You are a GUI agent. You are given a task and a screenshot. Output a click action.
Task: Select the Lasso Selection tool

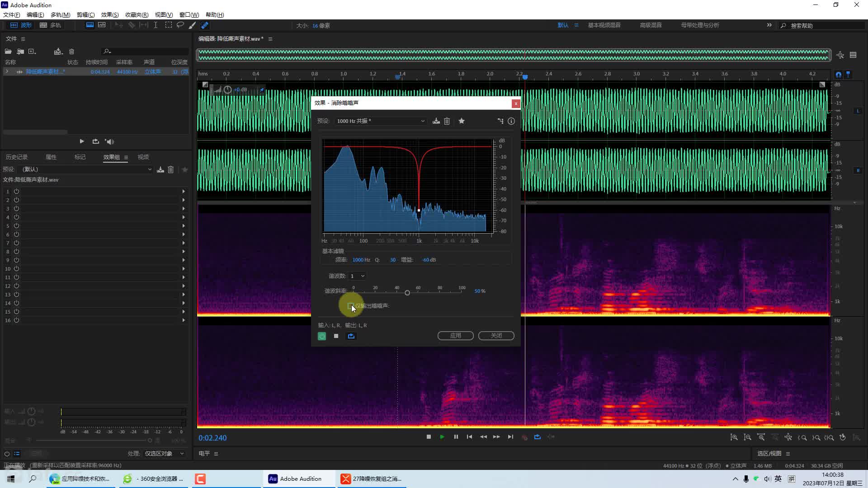[180, 25]
